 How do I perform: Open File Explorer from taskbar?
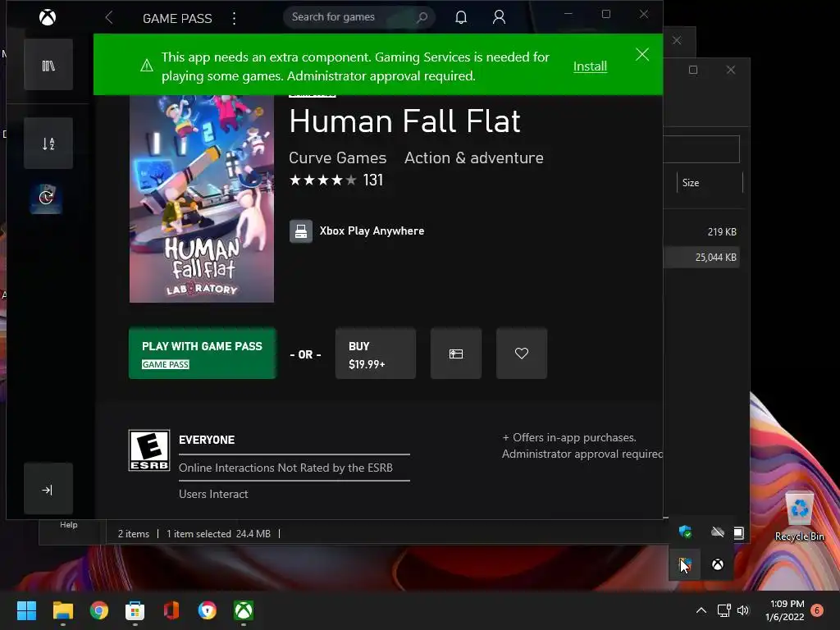click(x=62, y=610)
